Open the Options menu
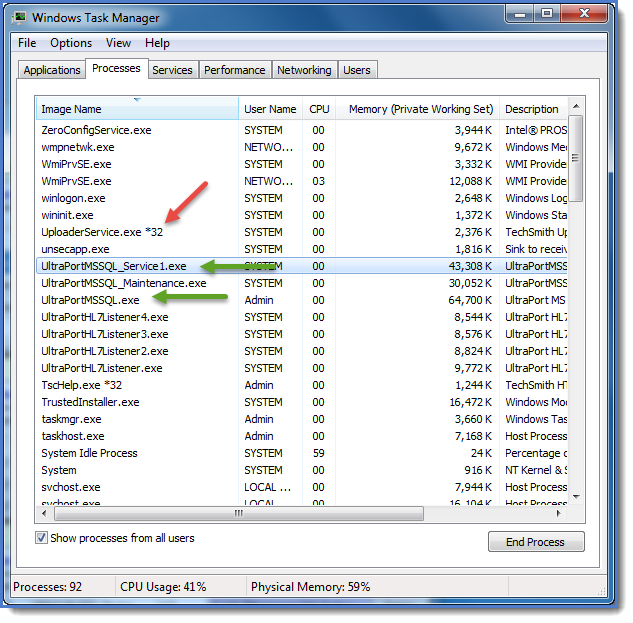 (x=71, y=43)
